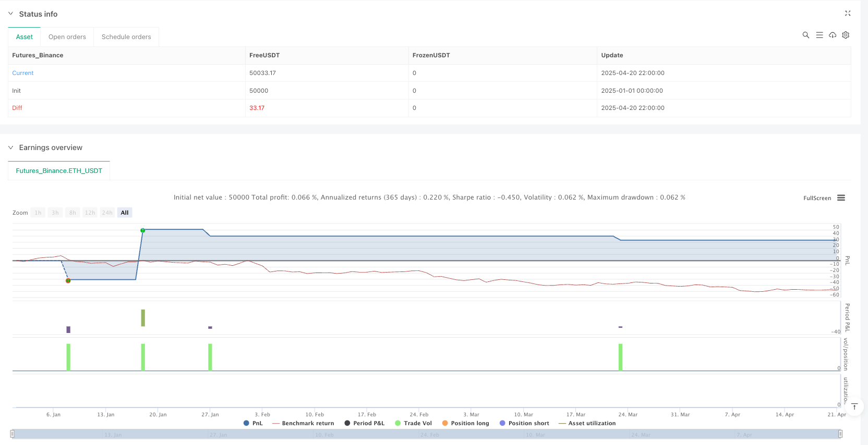
Task: Toggle Benchmark return series in legend
Action: click(x=303, y=423)
